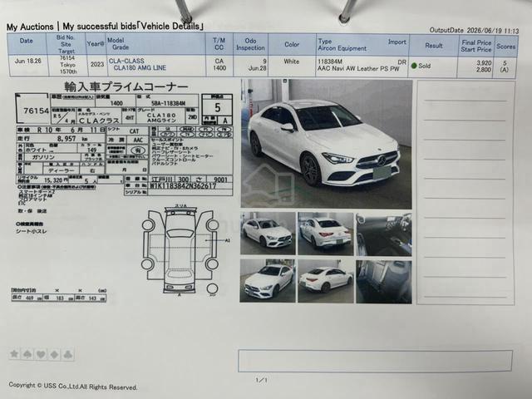Click the "CLA-CLASS" model text

[x=126, y=61]
